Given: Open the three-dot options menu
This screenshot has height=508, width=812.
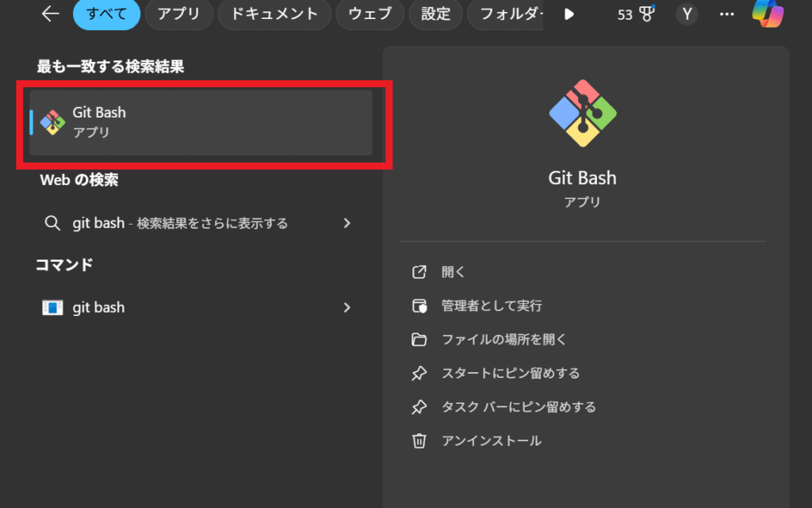Looking at the screenshot, I should pyautogui.click(x=726, y=14).
